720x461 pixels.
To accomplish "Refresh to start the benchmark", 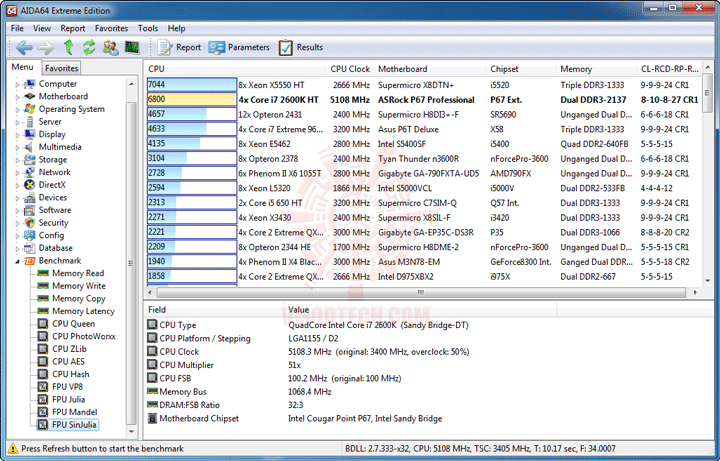I will (x=89, y=47).
